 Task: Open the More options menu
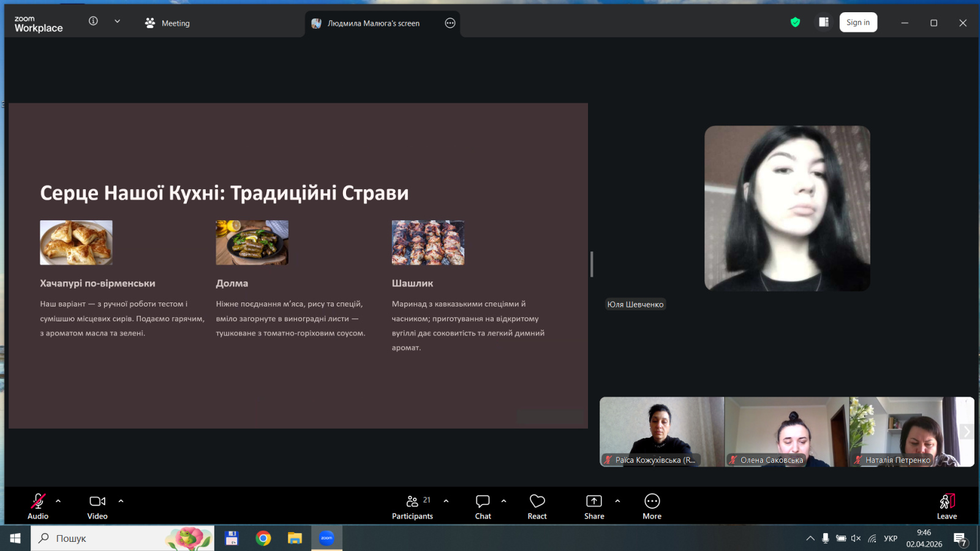652,501
